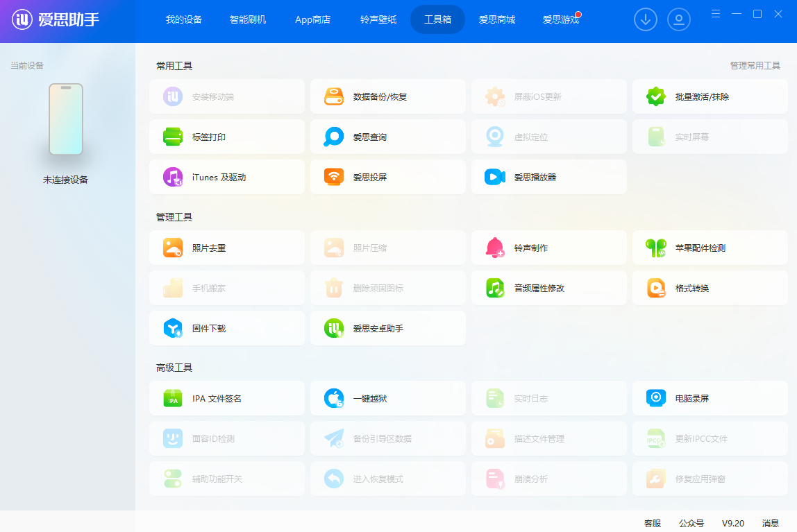Click the 爱思助手 logo icon
This screenshot has width=797, height=532.
(22, 20)
